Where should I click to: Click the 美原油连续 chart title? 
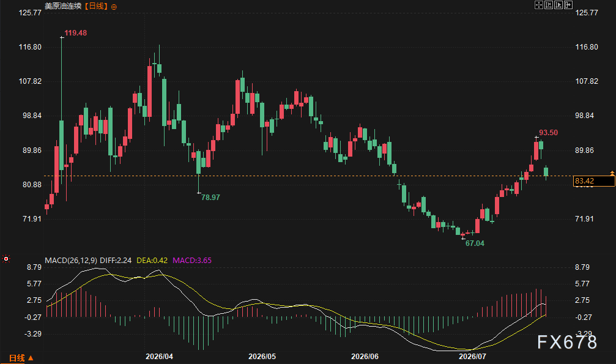pos(63,6)
